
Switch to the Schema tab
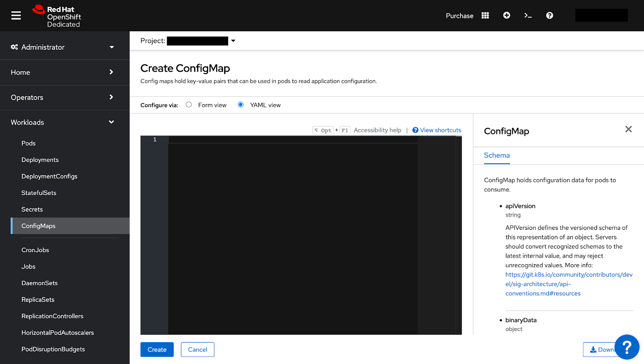pos(497,155)
